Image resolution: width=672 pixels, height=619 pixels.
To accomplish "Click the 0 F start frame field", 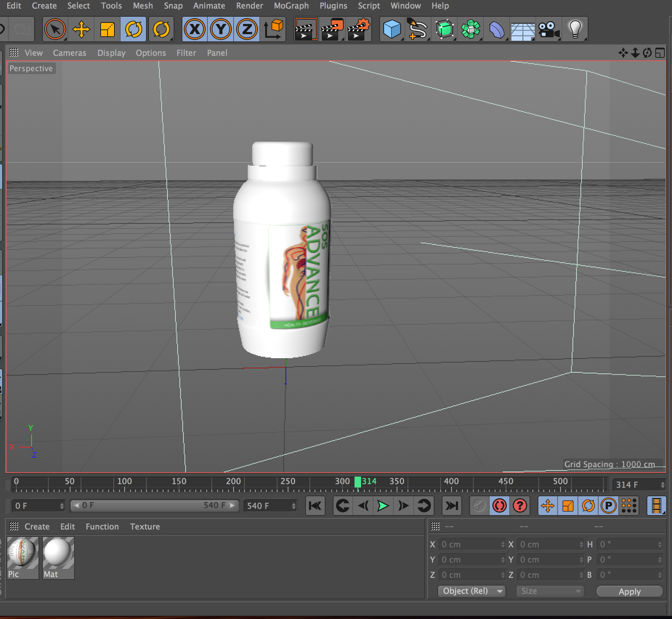I will click(39, 506).
